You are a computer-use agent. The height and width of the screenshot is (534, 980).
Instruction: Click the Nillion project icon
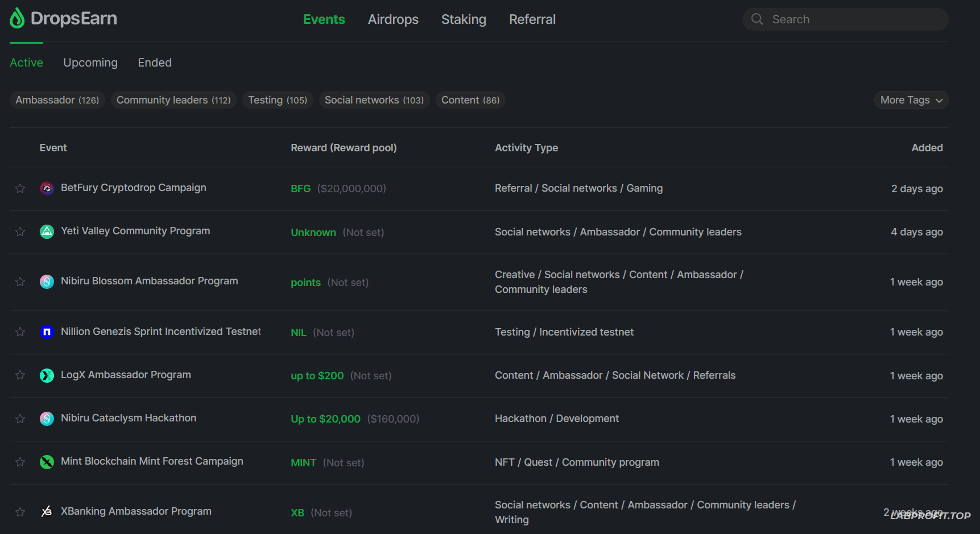tap(47, 332)
